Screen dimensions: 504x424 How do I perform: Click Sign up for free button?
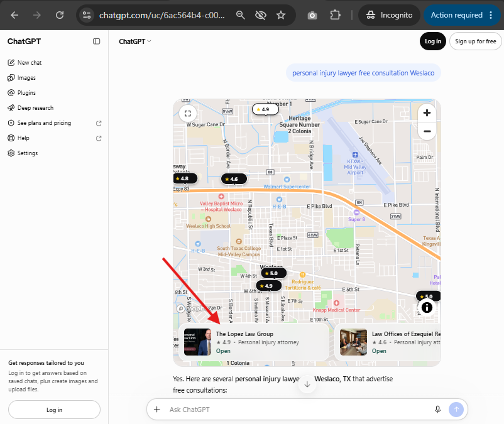pyautogui.click(x=475, y=41)
